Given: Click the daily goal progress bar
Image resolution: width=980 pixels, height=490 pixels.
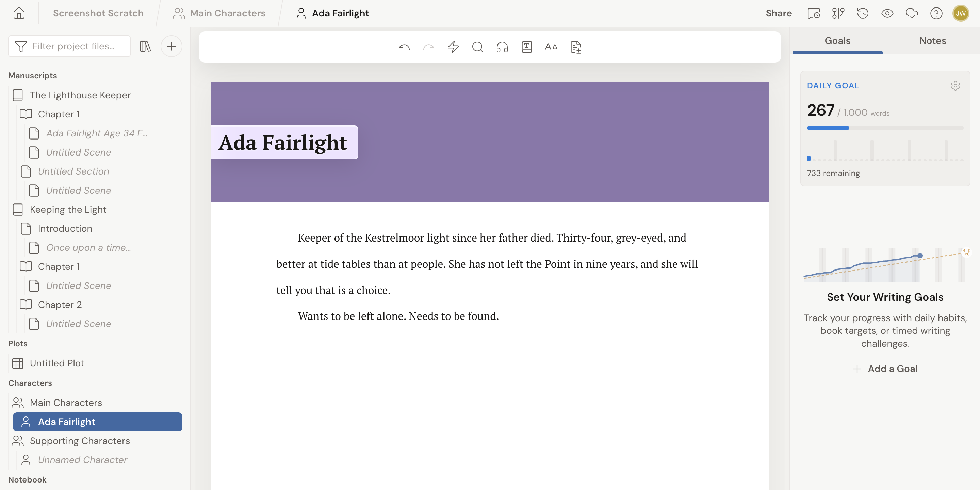Looking at the screenshot, I should point(885,128).
